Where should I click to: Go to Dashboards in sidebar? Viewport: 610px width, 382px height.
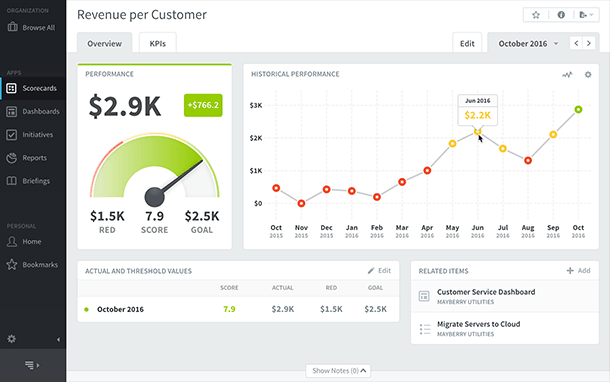[x=33, y=112]
